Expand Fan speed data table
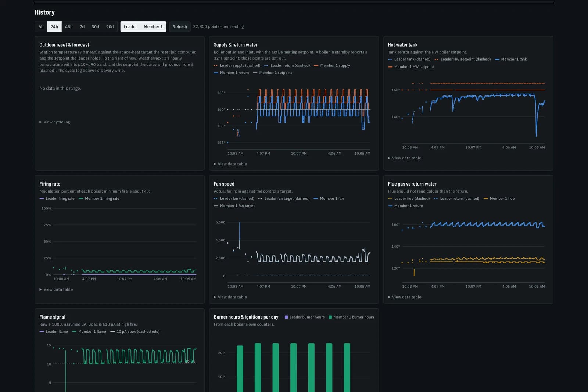588x392 pixels. [230, 297]
